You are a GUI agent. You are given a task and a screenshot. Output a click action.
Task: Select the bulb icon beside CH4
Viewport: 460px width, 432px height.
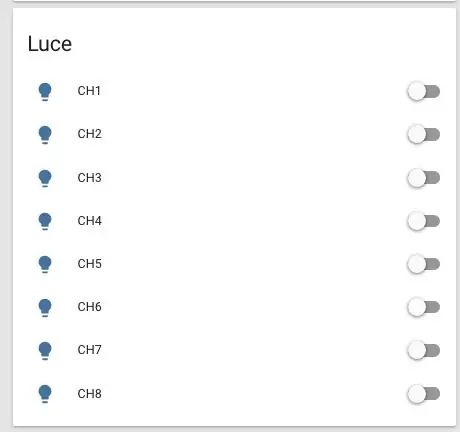tap(45, 221)
